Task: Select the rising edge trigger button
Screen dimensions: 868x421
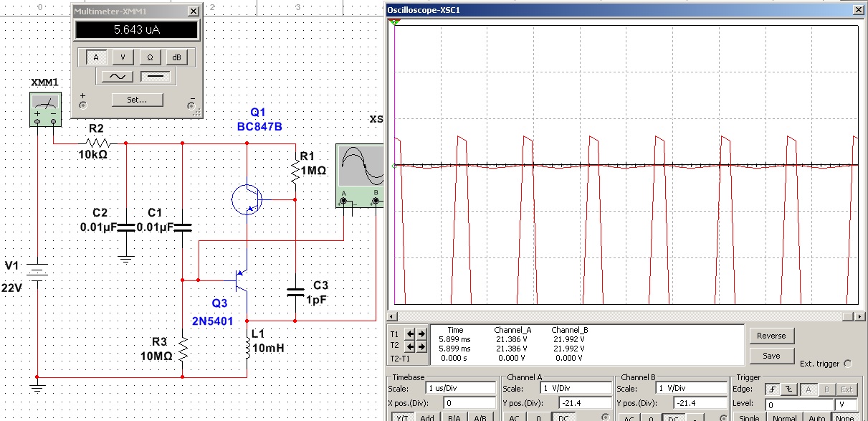Action: click(x=772, y=389)
